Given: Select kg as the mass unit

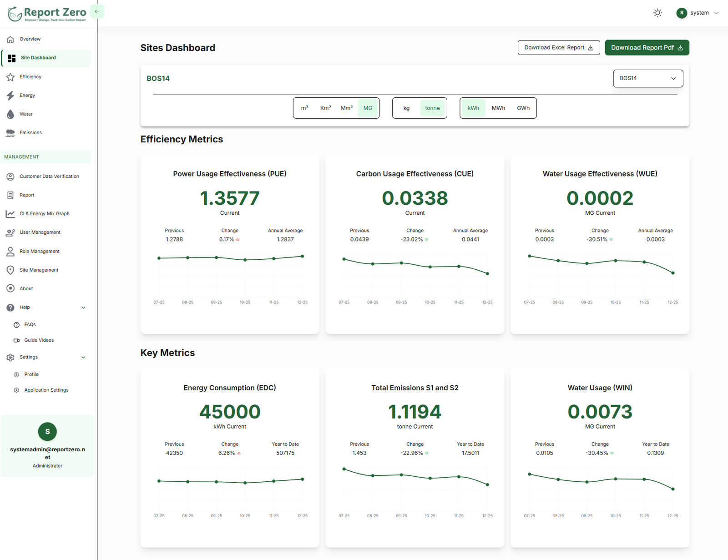Looking at the screenshot, I should [x=406, y=108].
